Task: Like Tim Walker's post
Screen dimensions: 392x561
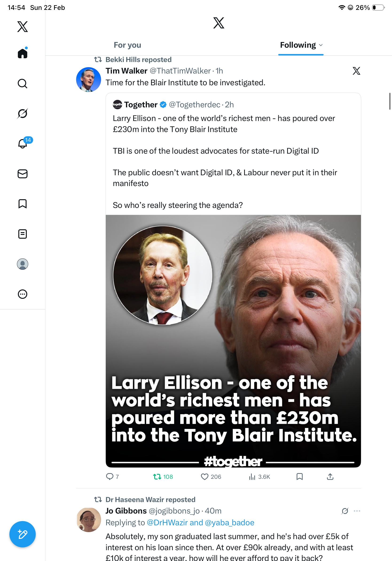Action: (x=204, y=477)
